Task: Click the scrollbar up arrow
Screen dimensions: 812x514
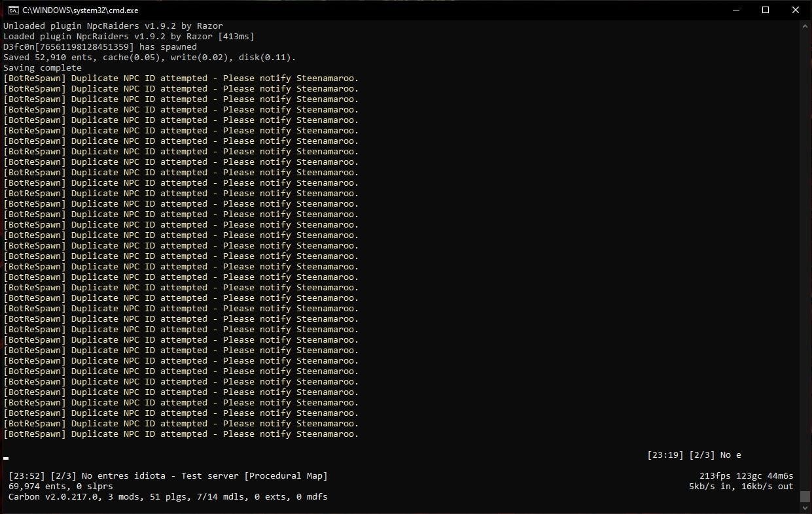Action: [805, 26]
